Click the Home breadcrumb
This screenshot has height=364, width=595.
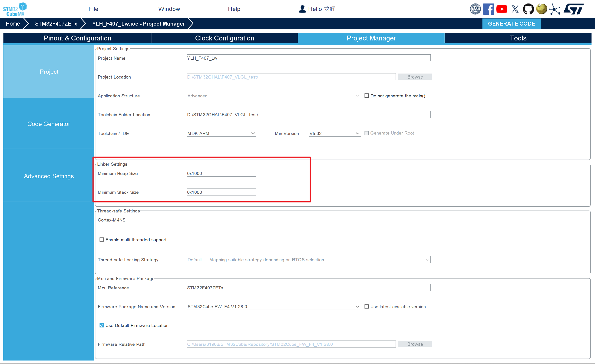pos(13,24)
